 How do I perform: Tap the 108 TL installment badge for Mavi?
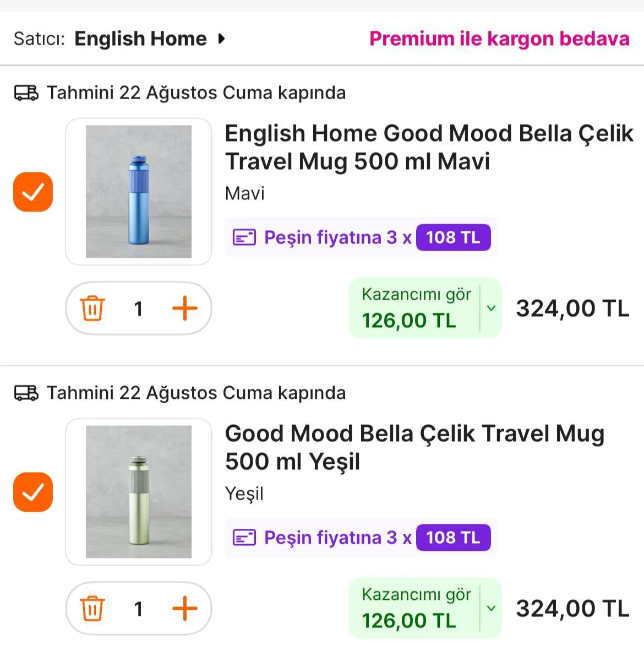pyautogui.click(x=453, y=237)
